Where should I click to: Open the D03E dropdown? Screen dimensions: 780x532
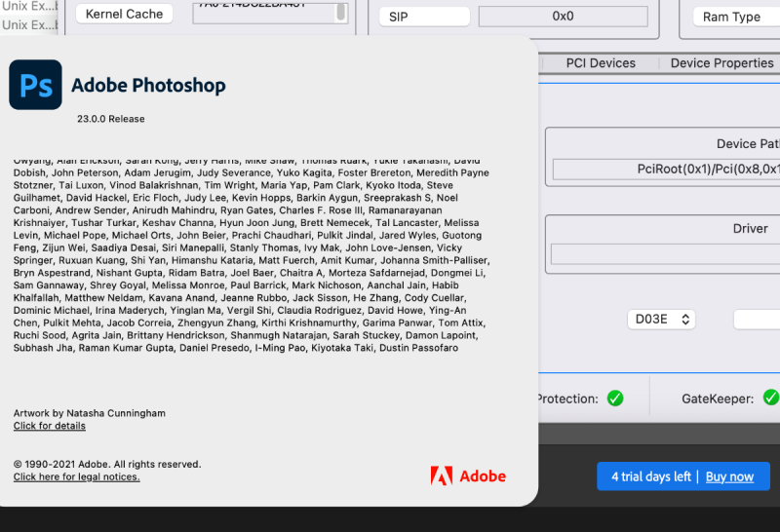(662, 320)
